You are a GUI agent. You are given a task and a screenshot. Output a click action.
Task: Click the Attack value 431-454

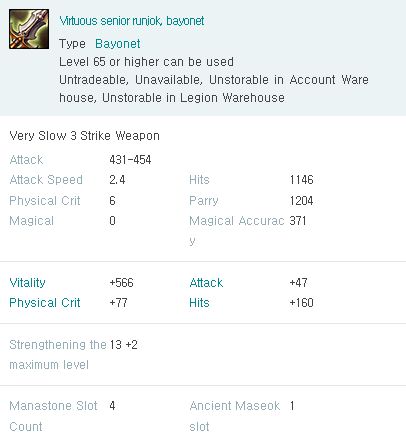(130, 160)
